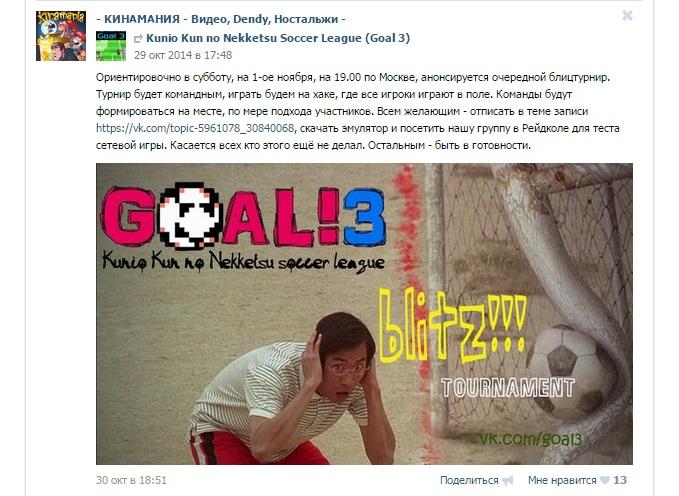Click the heart icon beside Мне нравится
This screenshot has width=679, height=496.
605,480
